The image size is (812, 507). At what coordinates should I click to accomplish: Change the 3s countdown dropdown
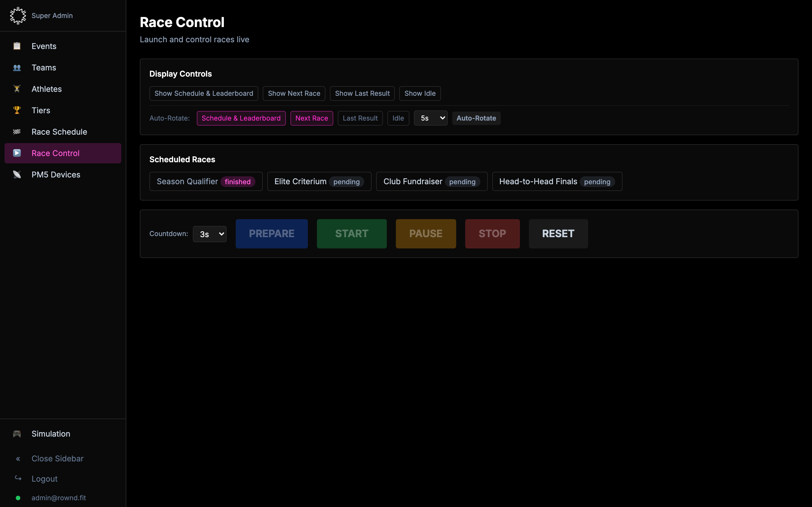(x=209, y=234)
